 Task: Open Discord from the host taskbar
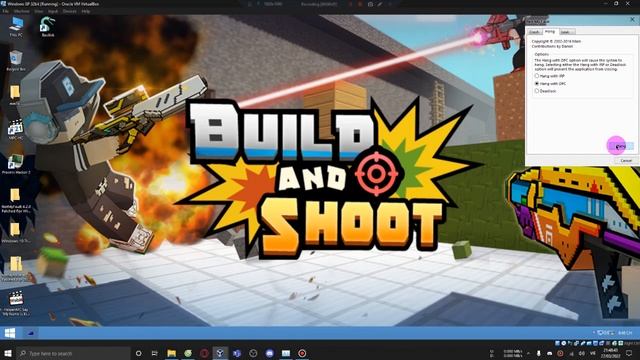[269, 353]
